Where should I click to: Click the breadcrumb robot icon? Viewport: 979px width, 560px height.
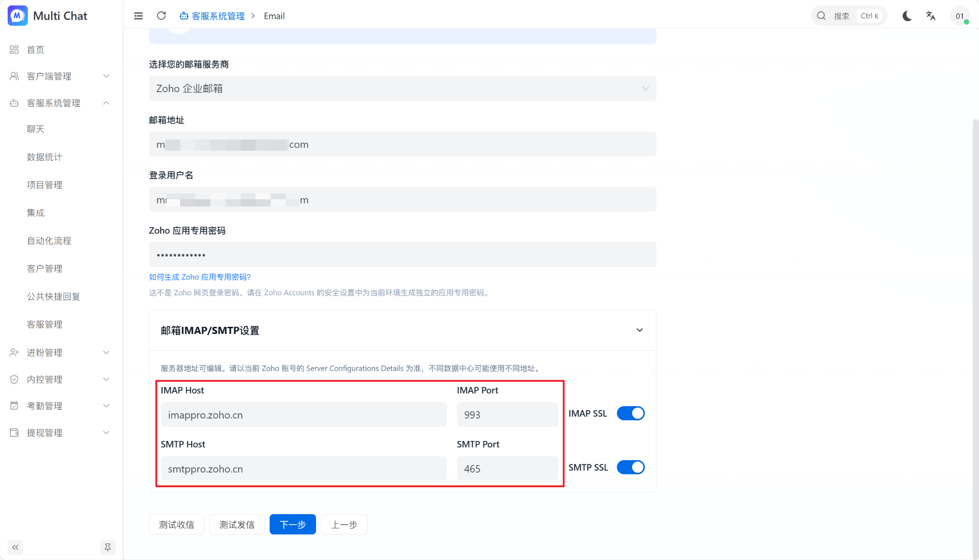184,16
